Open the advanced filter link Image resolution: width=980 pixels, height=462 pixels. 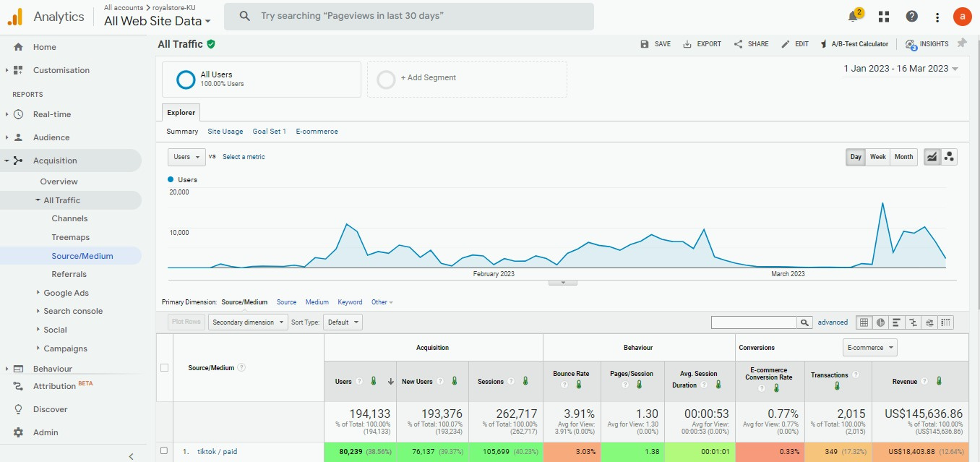[833, 322]
